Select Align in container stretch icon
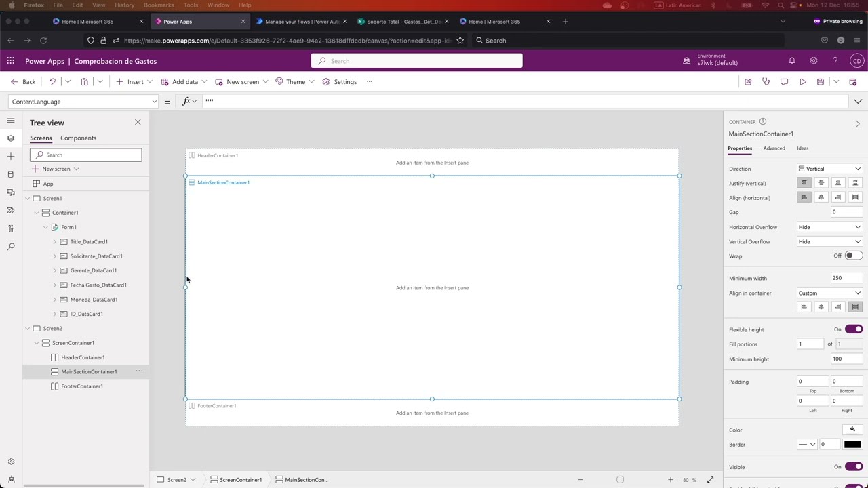Image resolution: width=868 pixels, height=488 pixels. point(855,307)
